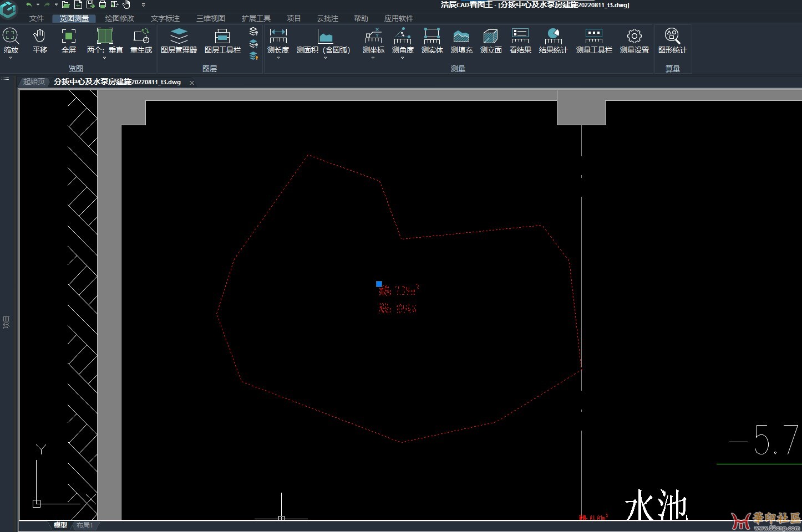Open 图形统计 shape statistics
This screenshot has width=802, height=532.
(672, 41)
